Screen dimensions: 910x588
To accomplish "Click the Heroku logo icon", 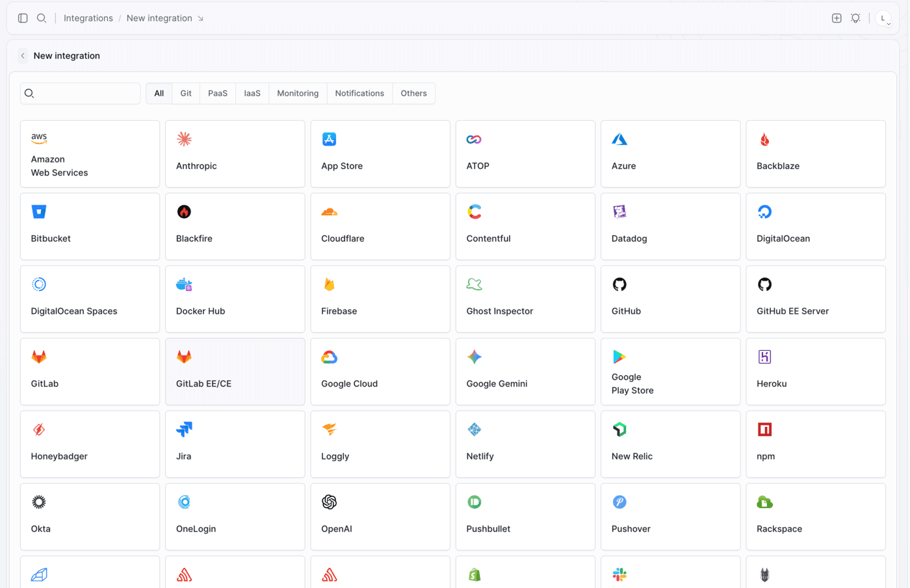I will pos(764,357).
